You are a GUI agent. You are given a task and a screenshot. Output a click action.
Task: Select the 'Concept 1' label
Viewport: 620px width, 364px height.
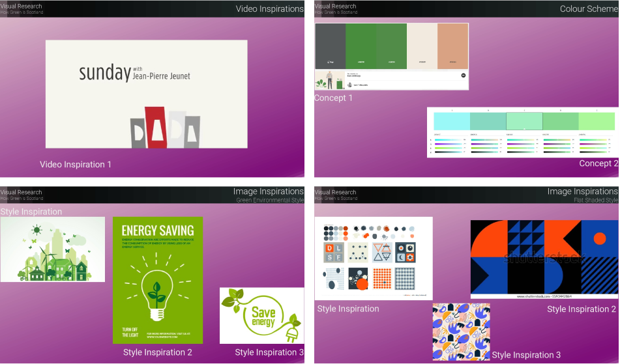pos(333,98)
